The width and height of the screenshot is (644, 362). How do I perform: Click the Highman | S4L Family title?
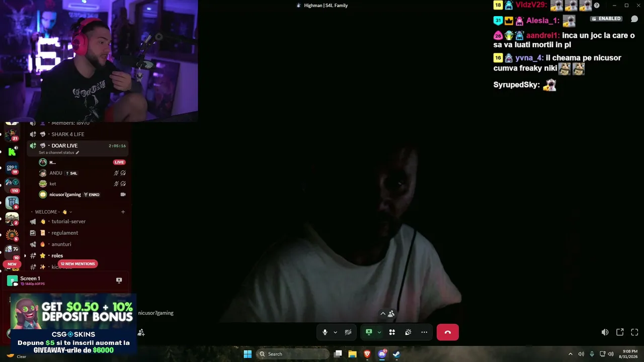pos(326,6)
